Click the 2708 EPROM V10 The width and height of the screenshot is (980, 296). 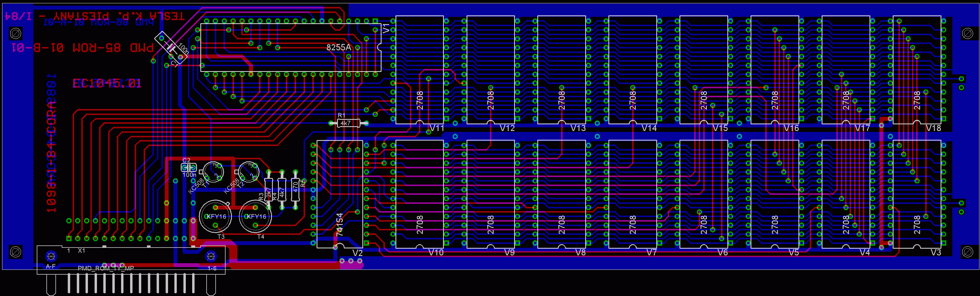(419, 194)
